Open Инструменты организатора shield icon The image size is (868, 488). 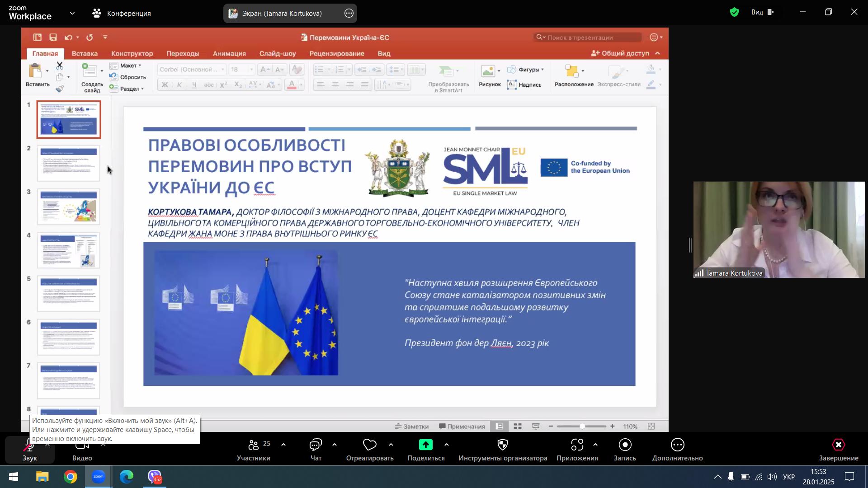pyautogui.click(x=503, y=445)
